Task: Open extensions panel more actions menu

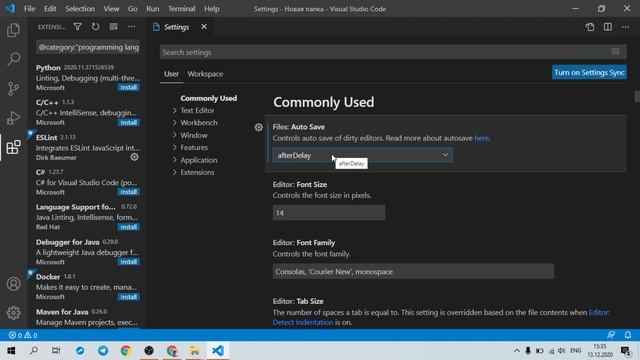Action: (131, 27)
